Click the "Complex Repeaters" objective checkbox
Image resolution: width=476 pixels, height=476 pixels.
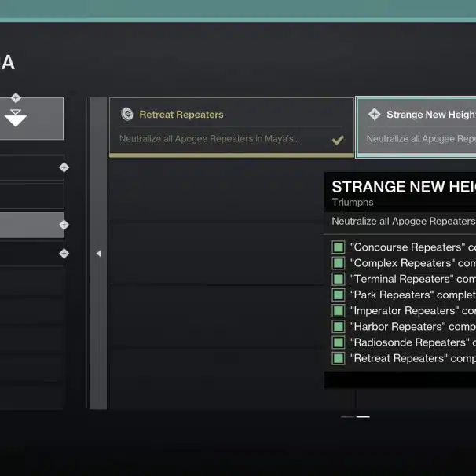339,263
